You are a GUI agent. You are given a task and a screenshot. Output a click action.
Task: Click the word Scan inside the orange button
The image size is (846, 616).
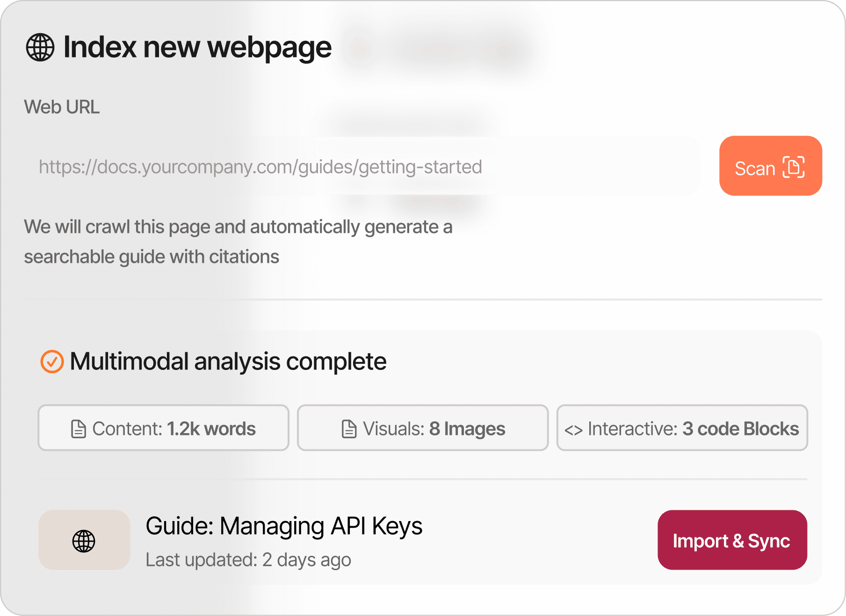[x=755, y=168]
